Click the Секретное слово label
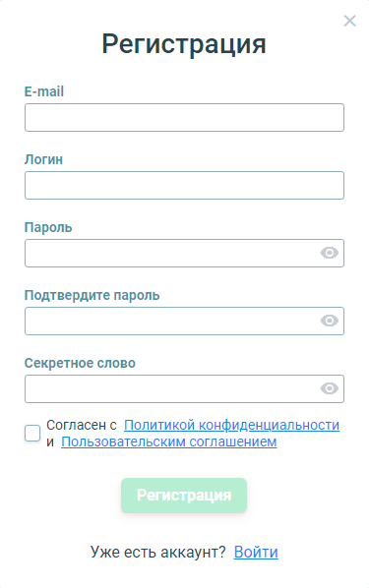 click(x=80, y=363)
